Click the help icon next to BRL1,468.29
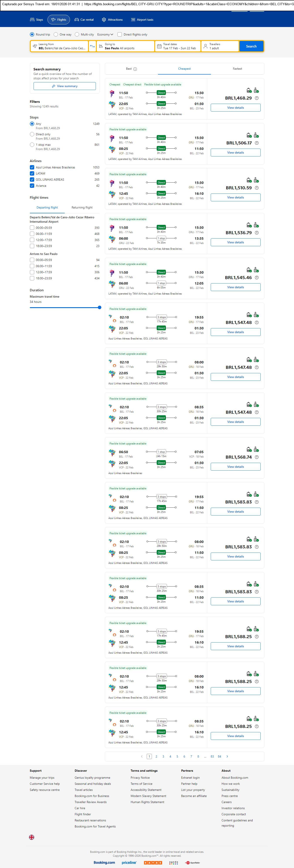This screenshot has height=868, width=294. point(257,98)
